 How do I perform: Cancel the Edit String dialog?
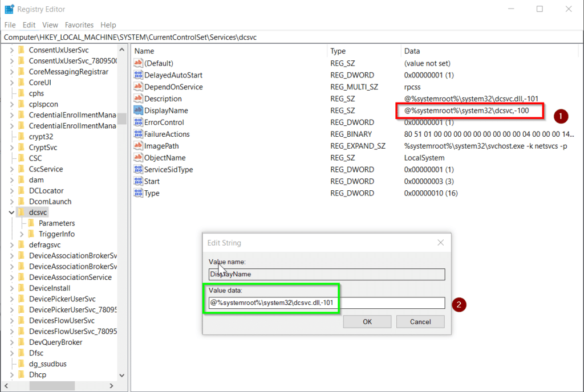tap(420, 321)
